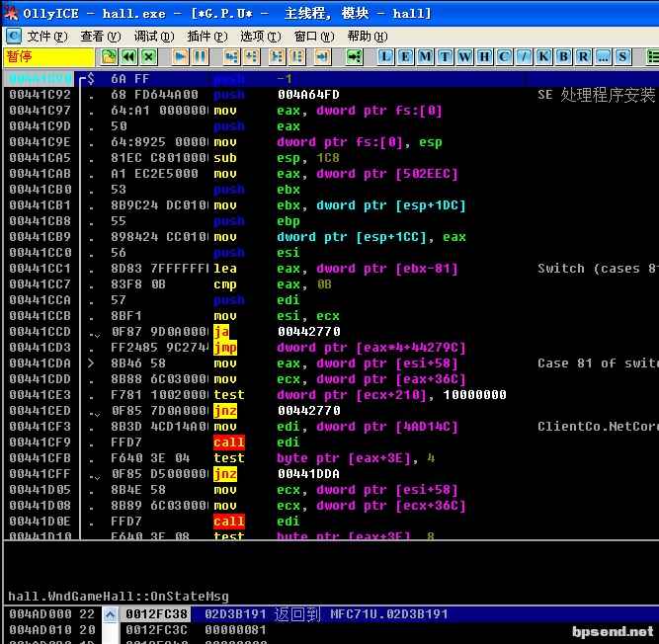
Task: Click the Go to address green arrow icon
Action: [x=355, y=56]
